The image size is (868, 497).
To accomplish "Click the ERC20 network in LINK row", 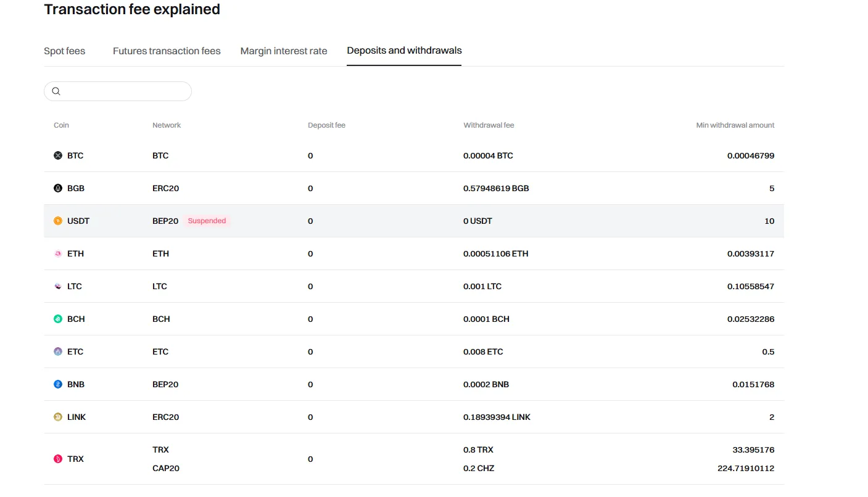I will click(x=165, y=417).
